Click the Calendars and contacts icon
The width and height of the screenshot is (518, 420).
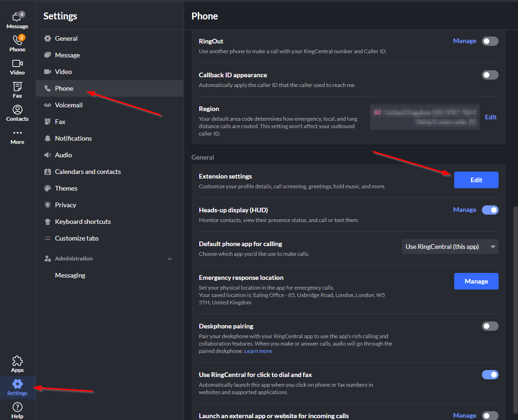(48, 172)
